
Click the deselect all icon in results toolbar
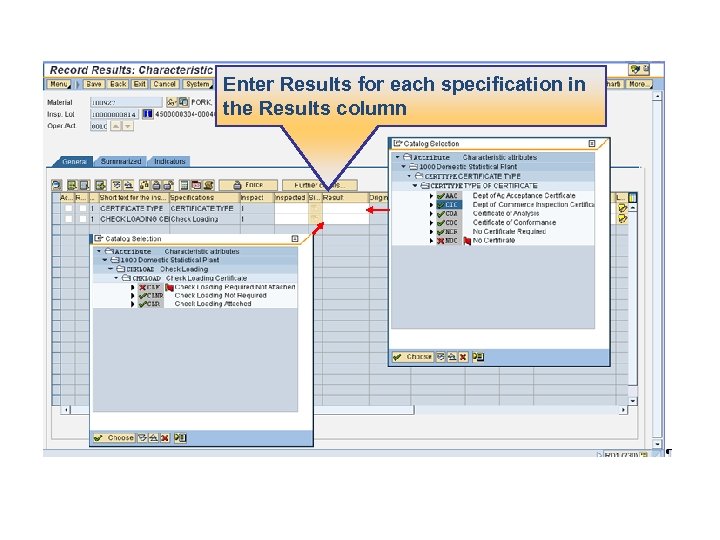(84, 185)
